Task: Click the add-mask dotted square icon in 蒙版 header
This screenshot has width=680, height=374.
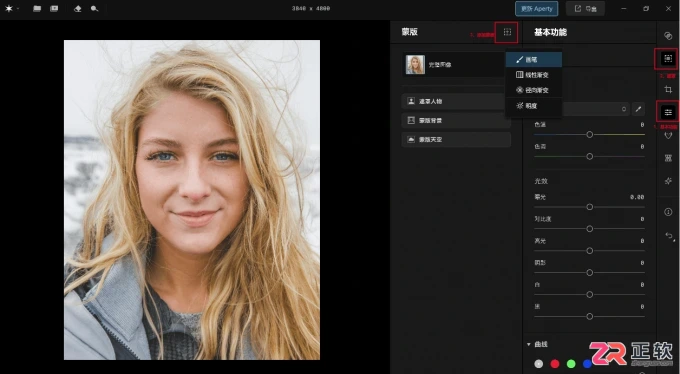Action: tap(507, 32)
